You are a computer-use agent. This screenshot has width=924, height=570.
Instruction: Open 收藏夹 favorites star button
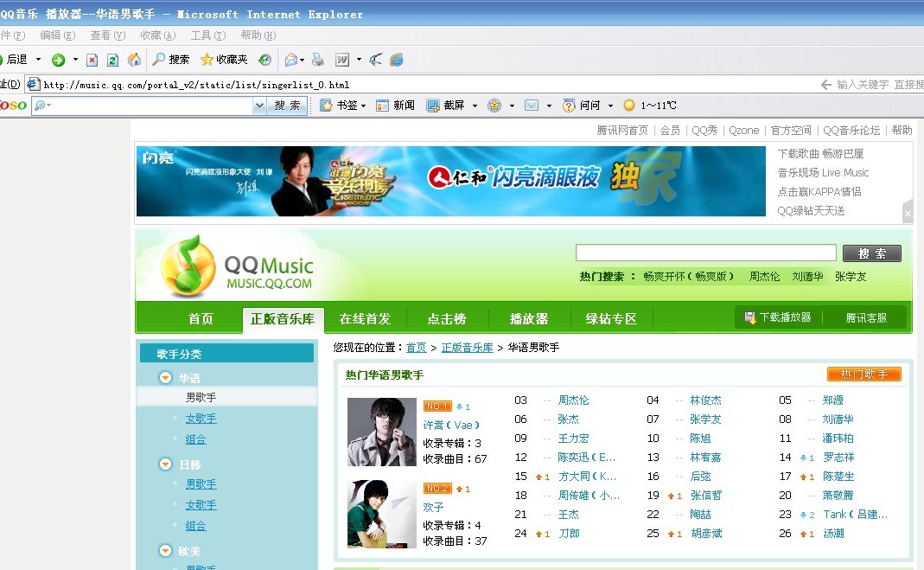click(224, 60)
